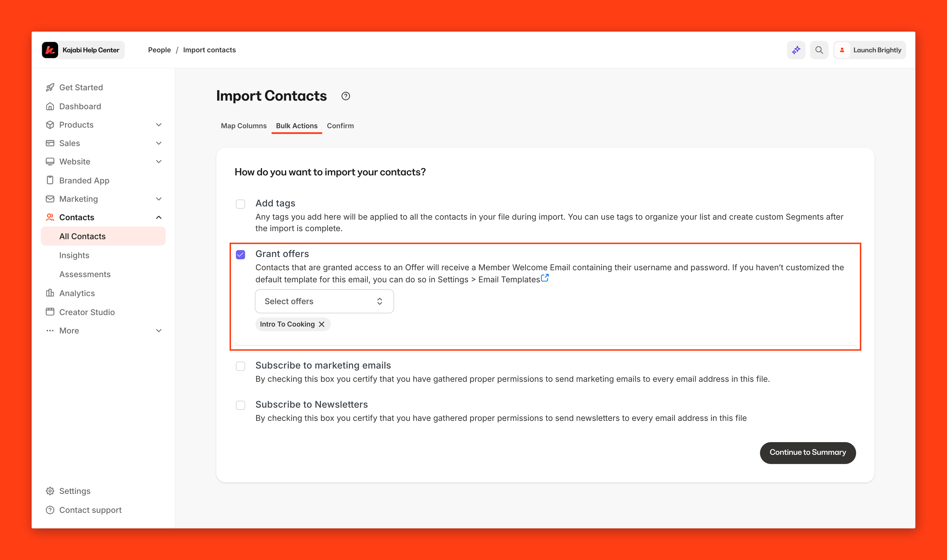
Task: Click the Continue to Summary button
Action: [x=807, y=452]
